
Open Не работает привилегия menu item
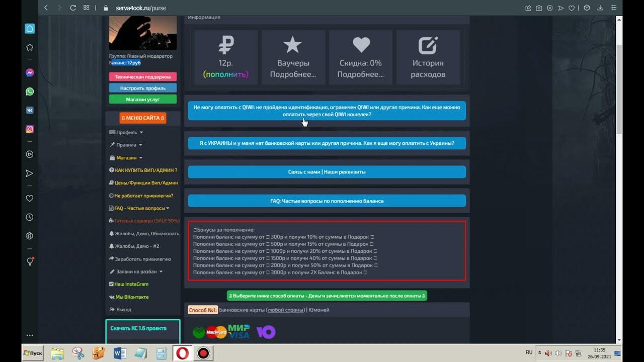point(141,196)
